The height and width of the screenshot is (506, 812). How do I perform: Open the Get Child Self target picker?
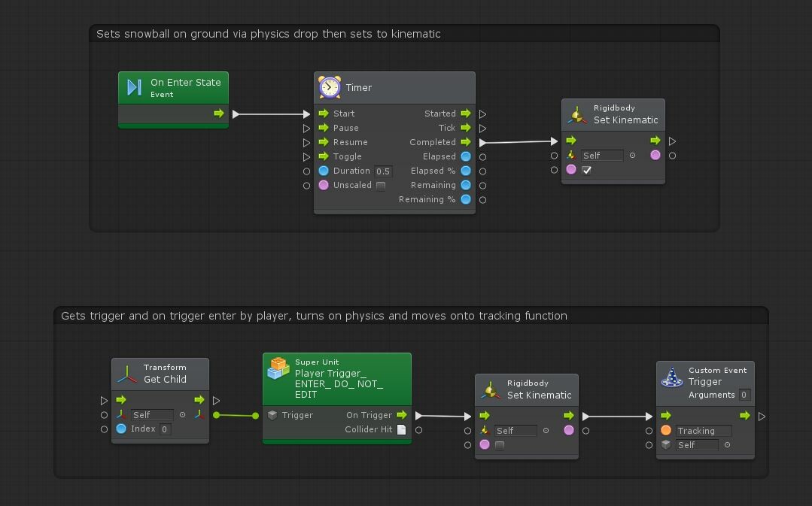click(182, 415)
